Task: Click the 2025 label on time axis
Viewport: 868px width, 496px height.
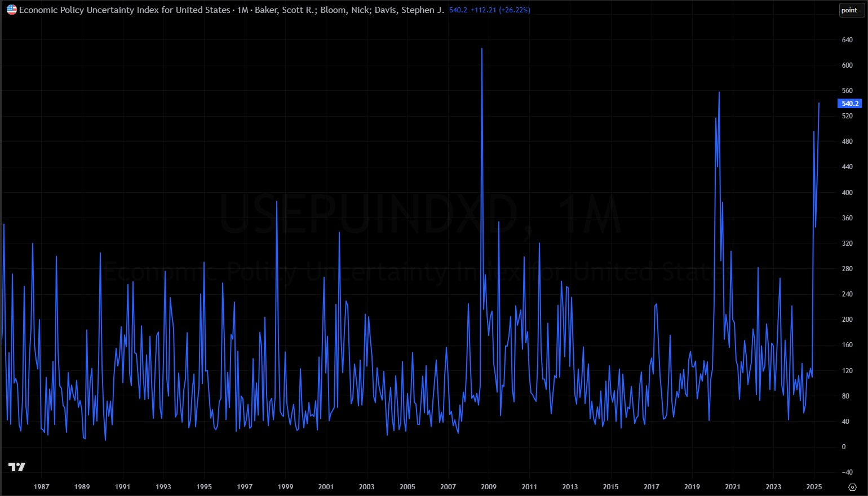Action: pos(814,486)
